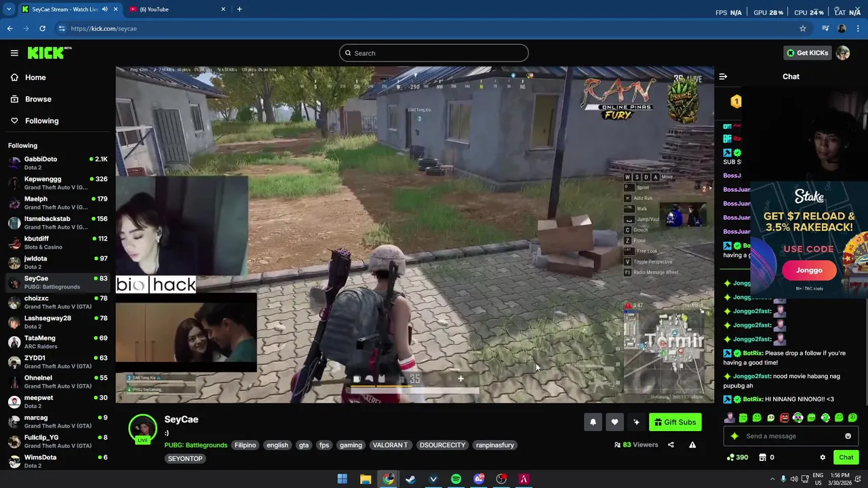Open the browser media control icon

tap(825, 28)
